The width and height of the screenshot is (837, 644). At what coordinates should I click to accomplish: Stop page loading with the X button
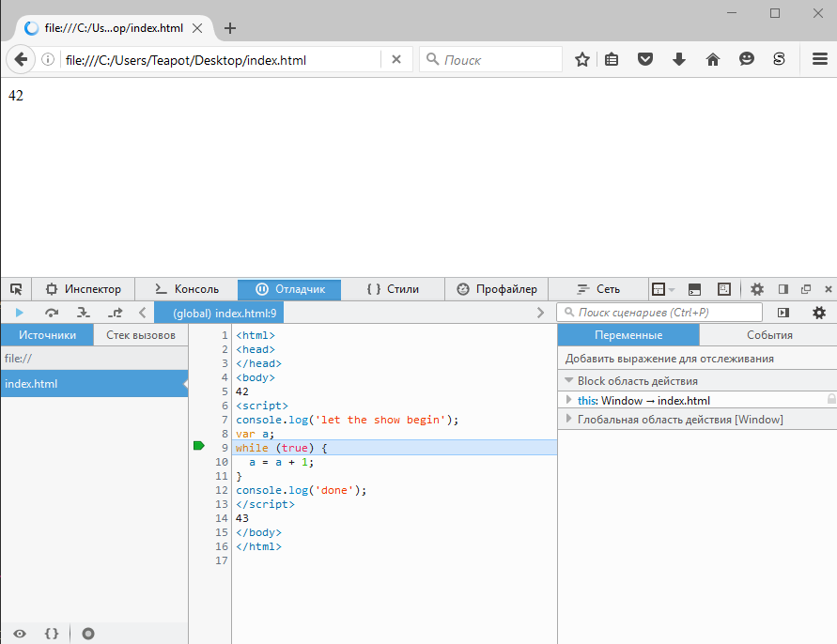pyautogui.click(x=396, y=59)
